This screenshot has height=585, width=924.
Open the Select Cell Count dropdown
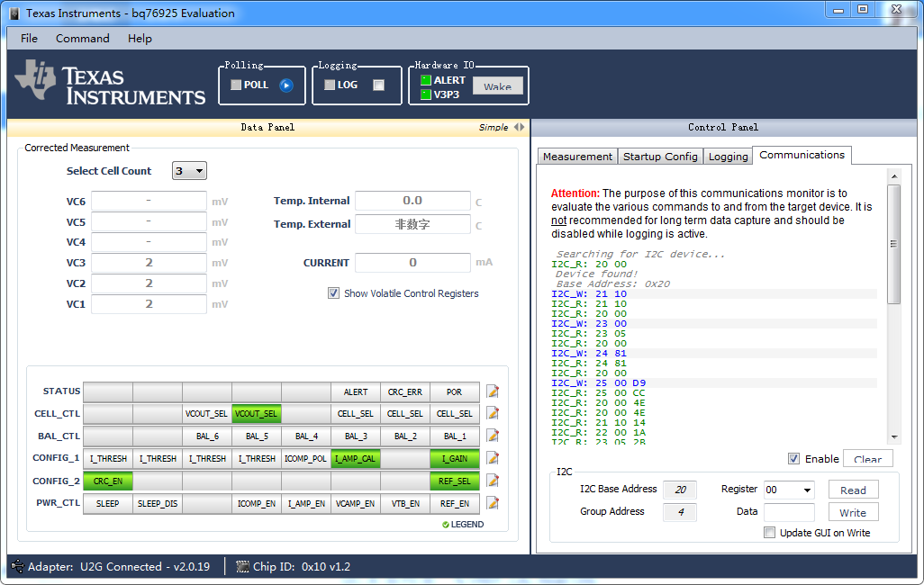189,171
